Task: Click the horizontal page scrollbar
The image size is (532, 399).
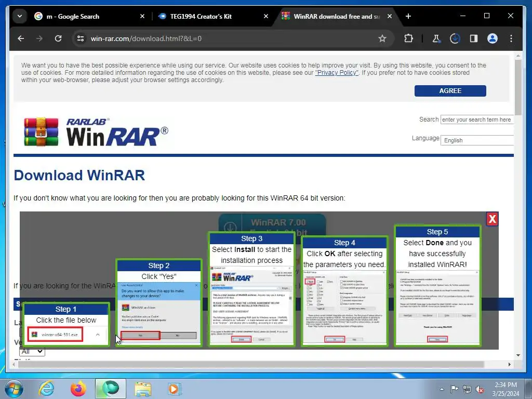Action: [251, 364]
